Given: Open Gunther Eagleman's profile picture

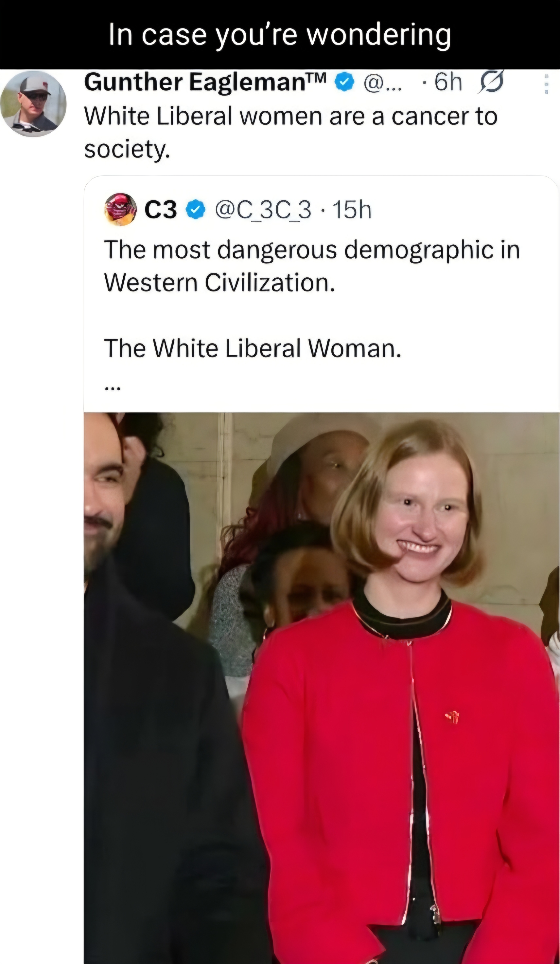Looking at the screenshot, I should [34, 104].
